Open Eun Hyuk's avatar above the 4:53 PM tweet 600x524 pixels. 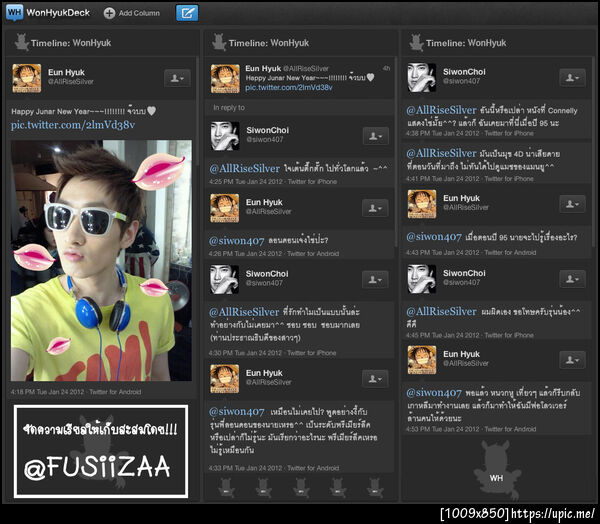tap(422, 360)
